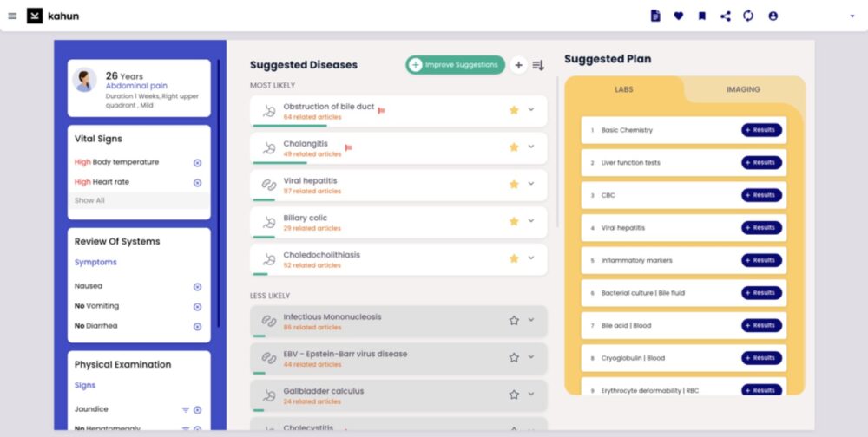Open the user account icon
868x437 pixels.
click(773, 16)
